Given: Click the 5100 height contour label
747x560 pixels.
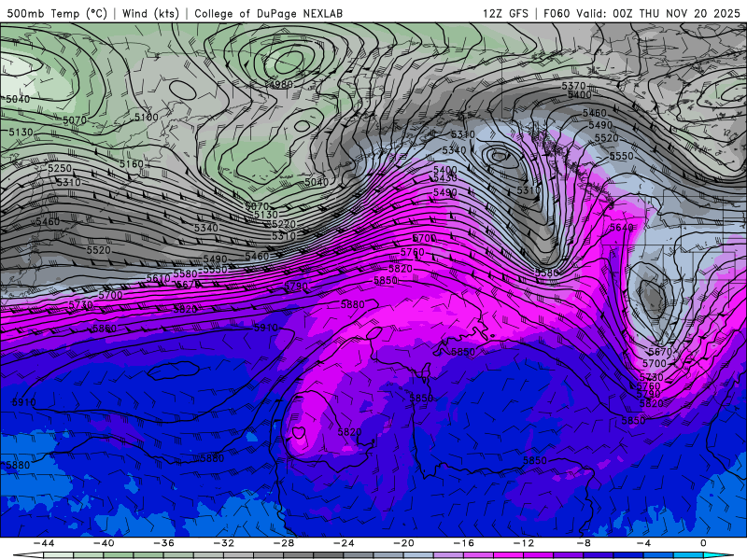Looking at the screenshot, I should tap(147, 118).
